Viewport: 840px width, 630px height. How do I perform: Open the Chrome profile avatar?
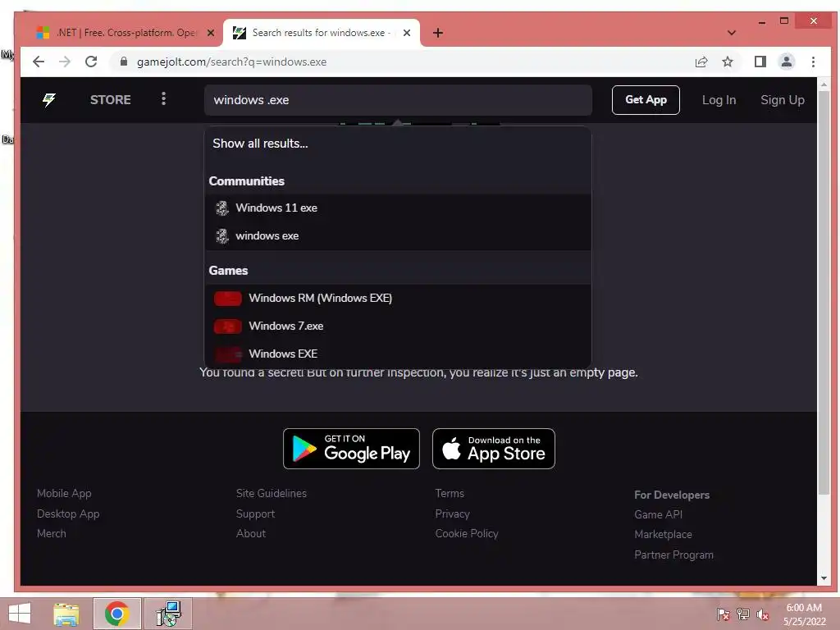coord(787,62)
